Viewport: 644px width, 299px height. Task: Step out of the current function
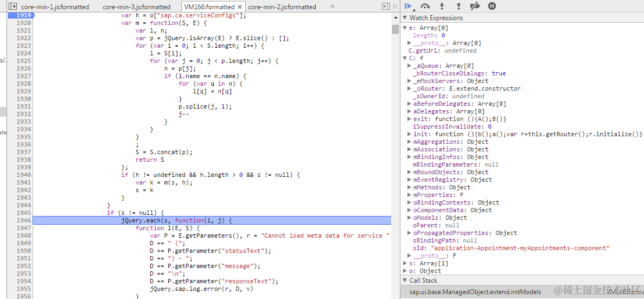pos(458,6)
